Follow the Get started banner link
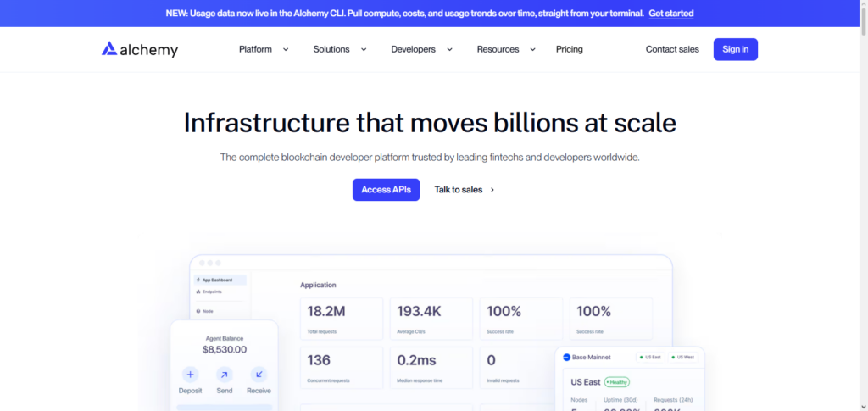The width and height of the screenshot is (868, 411). pos(671,14)
